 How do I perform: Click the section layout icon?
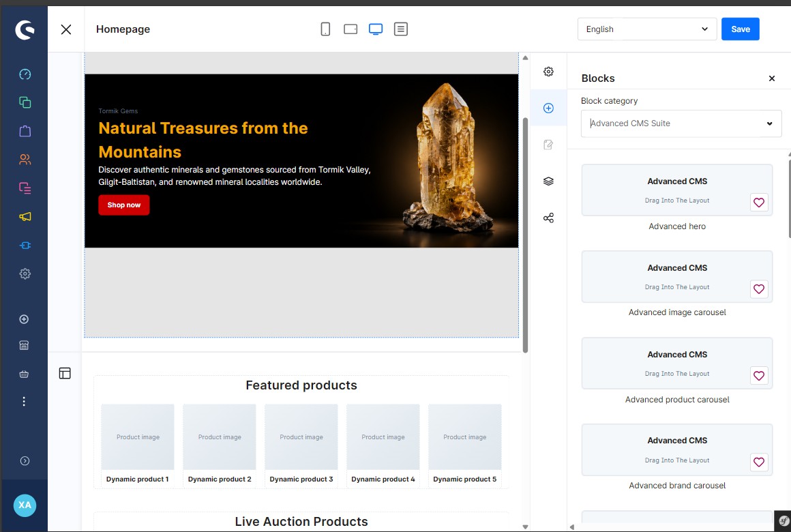point(65,373)
